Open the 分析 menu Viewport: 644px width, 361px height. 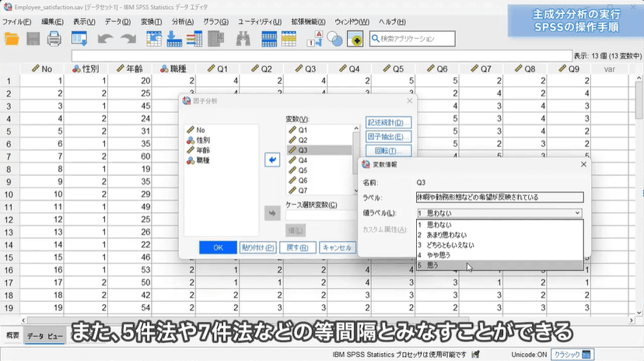(183, 21)
